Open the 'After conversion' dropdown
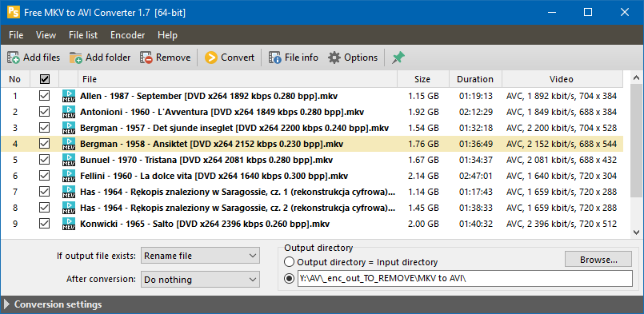 [201, 280]
